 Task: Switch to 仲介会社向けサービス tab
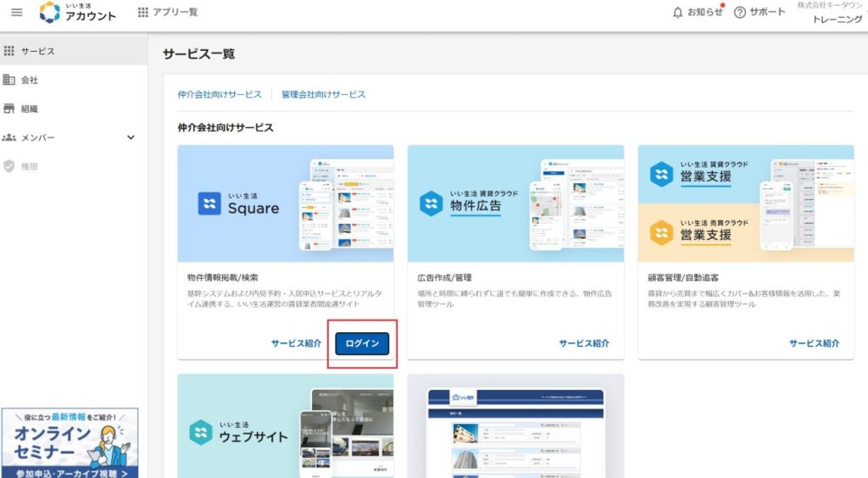coord(220,94)
